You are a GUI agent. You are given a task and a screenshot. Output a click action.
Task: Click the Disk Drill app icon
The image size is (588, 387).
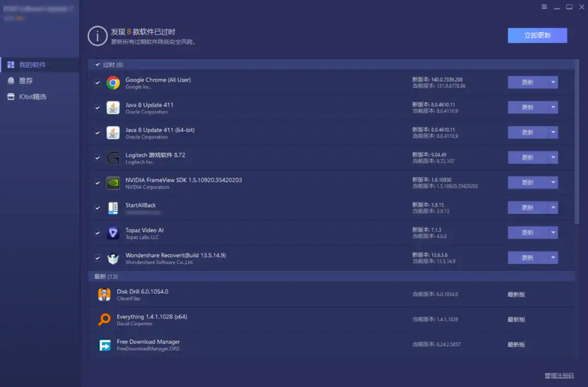click(104, 294)
